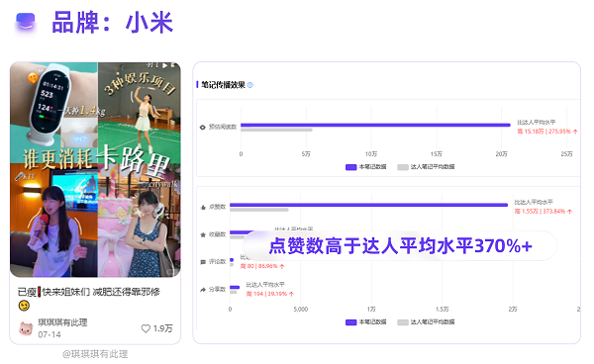Toggle 本笔记数据 legend in the bottom chart
594x364 pixels.
tap(366, 322)
